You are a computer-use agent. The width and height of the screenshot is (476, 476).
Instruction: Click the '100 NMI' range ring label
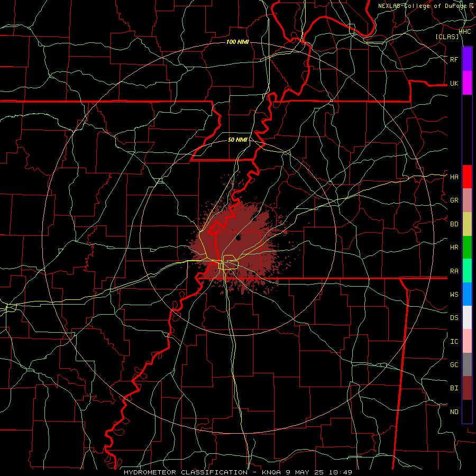click(237, 42)
